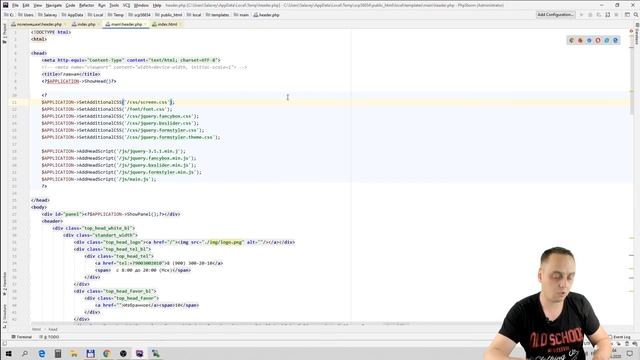Open the Help menu
Image resolution: width=640 pixels, height=360 pixels.
pos(157,5)
